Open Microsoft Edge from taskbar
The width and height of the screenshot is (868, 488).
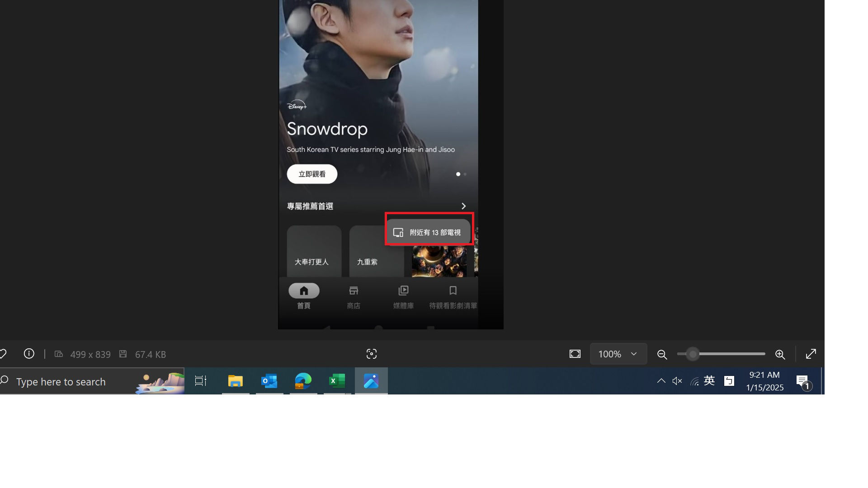(x=303, y=381)
